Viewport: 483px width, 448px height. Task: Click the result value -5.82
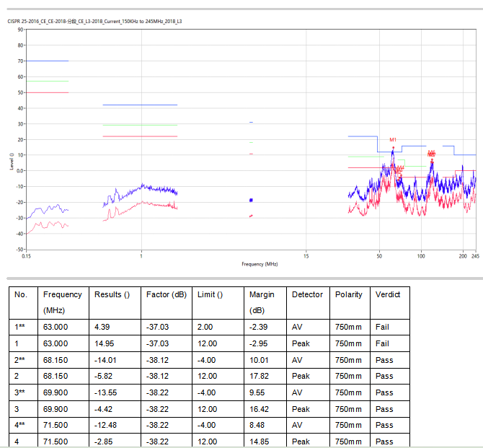103,376
